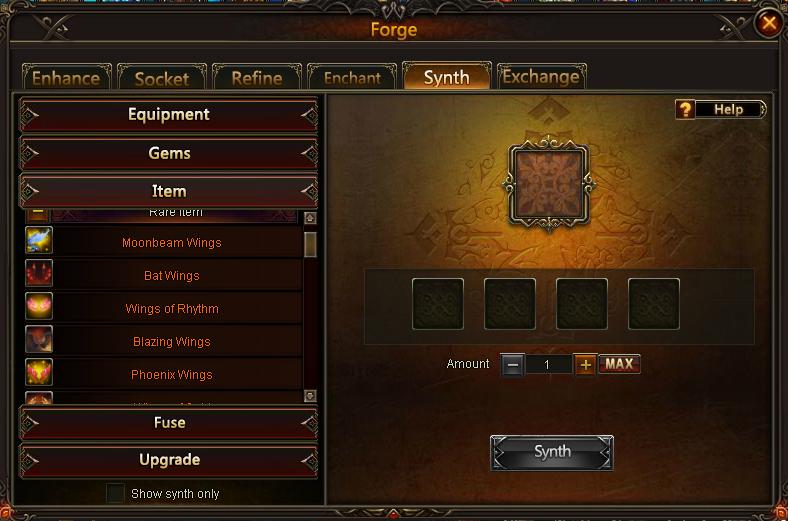Expand the Fuse category
The width and height of the screenshot is (788, 521).
(169, 423)
